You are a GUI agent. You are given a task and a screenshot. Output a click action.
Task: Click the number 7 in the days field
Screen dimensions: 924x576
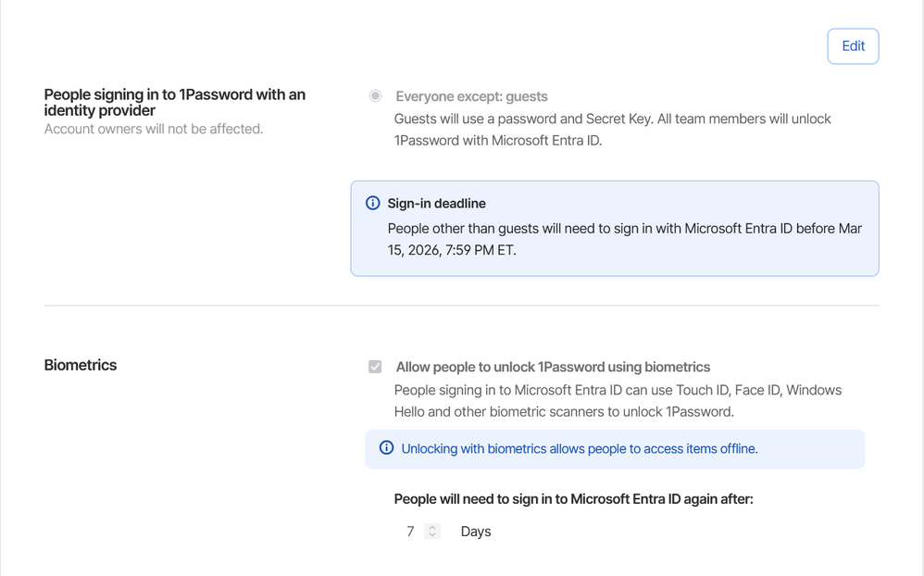click(x=410, y=532)
